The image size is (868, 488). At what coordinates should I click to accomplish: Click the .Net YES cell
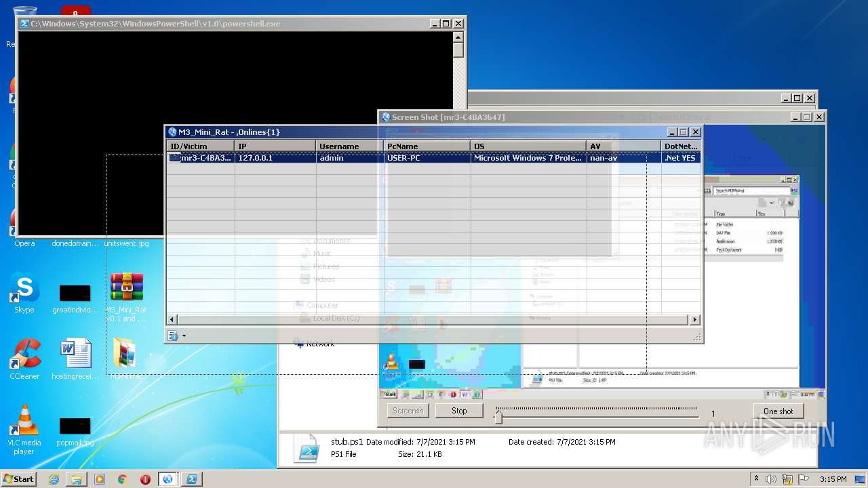680,158
